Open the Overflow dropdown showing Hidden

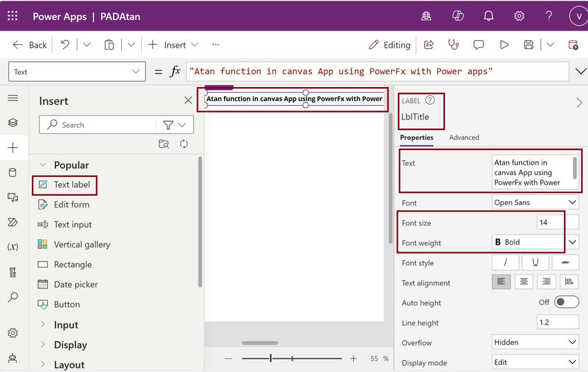535,342
